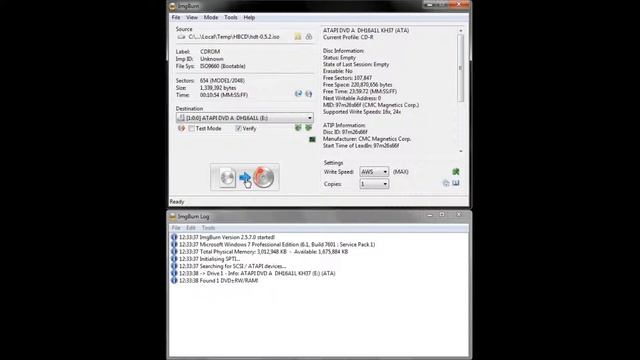Click the book-shaped icon in the Settings area

coord(456,183)
